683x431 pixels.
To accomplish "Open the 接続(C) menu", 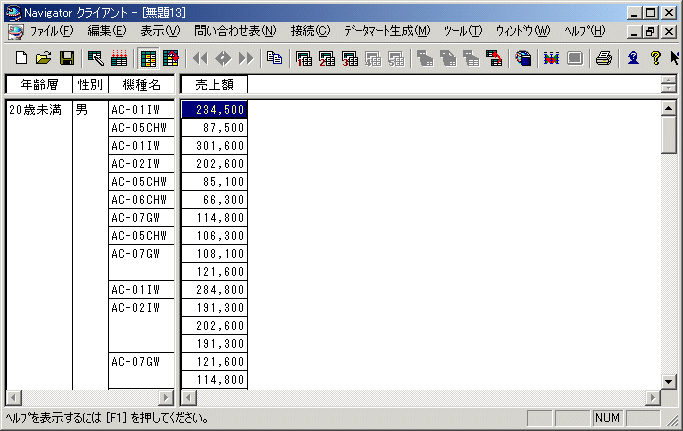I will [x=311, y=31].
